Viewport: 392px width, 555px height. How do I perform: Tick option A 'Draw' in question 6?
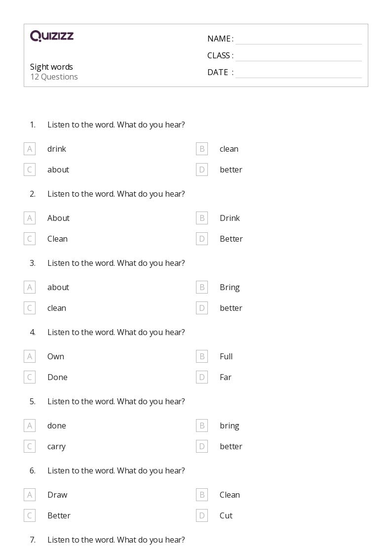point(30,495)
